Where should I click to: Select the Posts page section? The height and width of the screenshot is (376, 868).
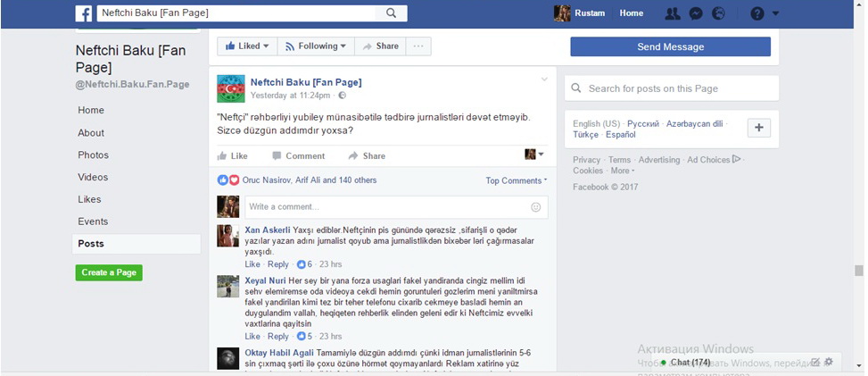(136, 244)
